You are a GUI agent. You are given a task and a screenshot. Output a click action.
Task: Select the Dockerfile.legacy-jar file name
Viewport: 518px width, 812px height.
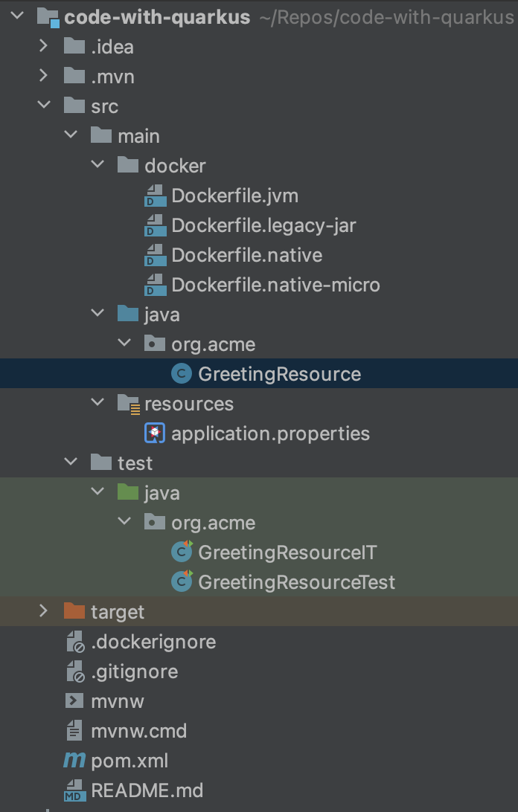tap(264, 225)
